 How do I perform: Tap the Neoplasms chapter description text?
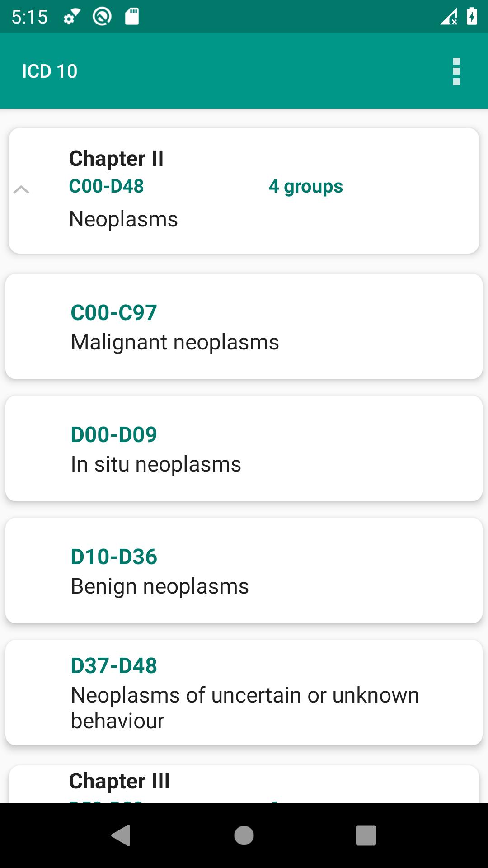(x=123, y=219)
